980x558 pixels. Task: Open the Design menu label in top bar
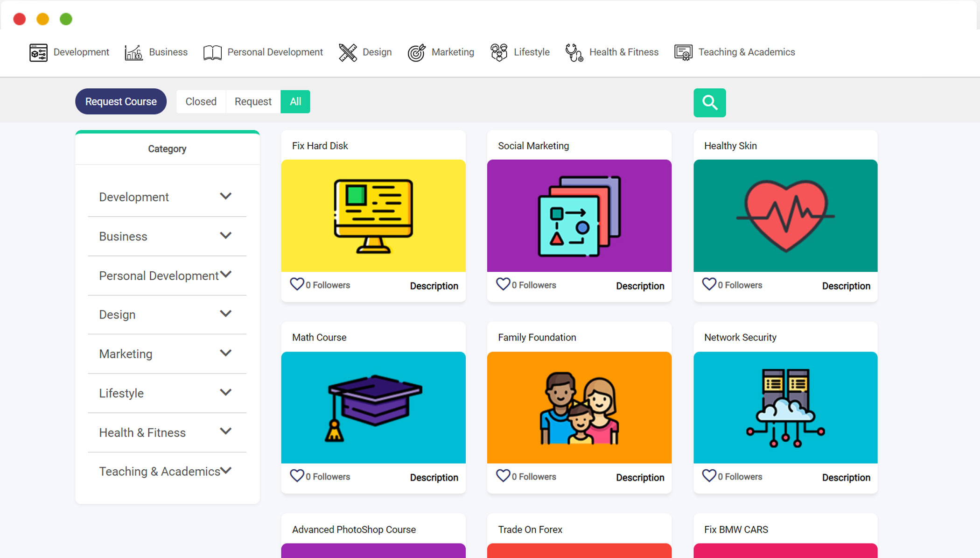377,52
